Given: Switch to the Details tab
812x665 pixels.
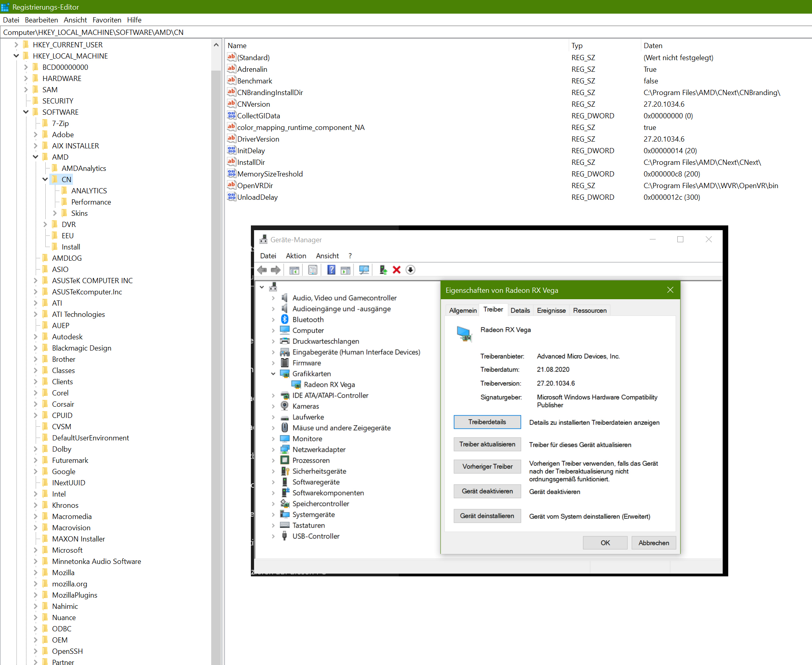Looking at the screenshot, I should [520, 310].
